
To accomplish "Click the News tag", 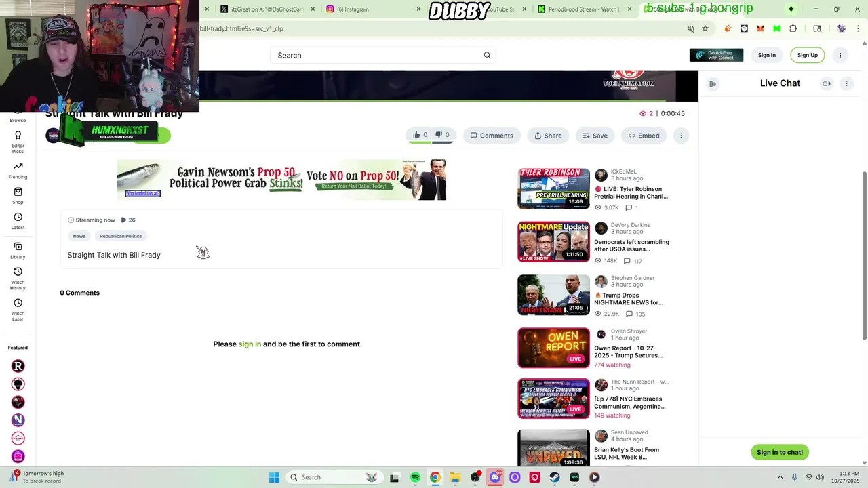I will click(79, 236).
